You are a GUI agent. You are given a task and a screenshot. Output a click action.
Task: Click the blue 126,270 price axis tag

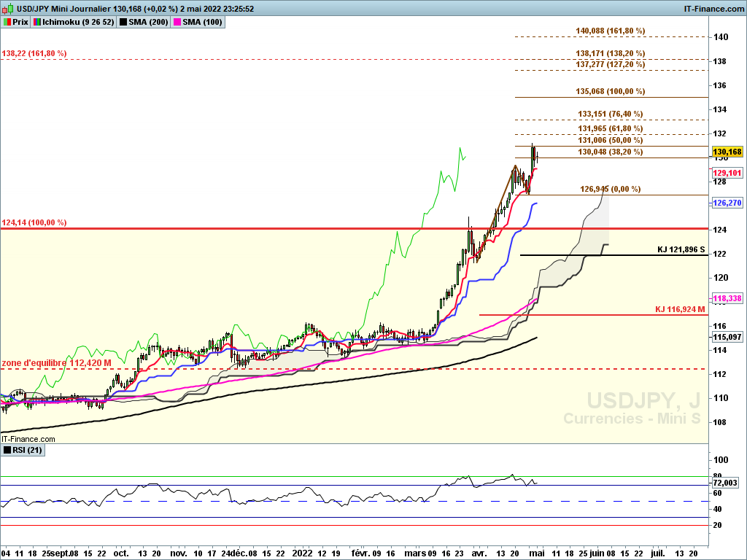click(x=727, y=203)
